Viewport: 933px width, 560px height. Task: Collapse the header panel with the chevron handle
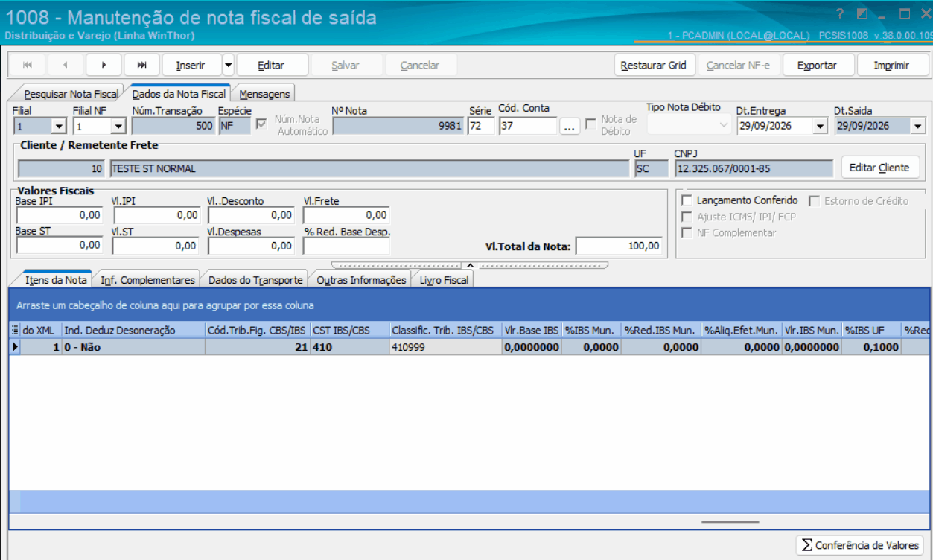click(470, 265)
